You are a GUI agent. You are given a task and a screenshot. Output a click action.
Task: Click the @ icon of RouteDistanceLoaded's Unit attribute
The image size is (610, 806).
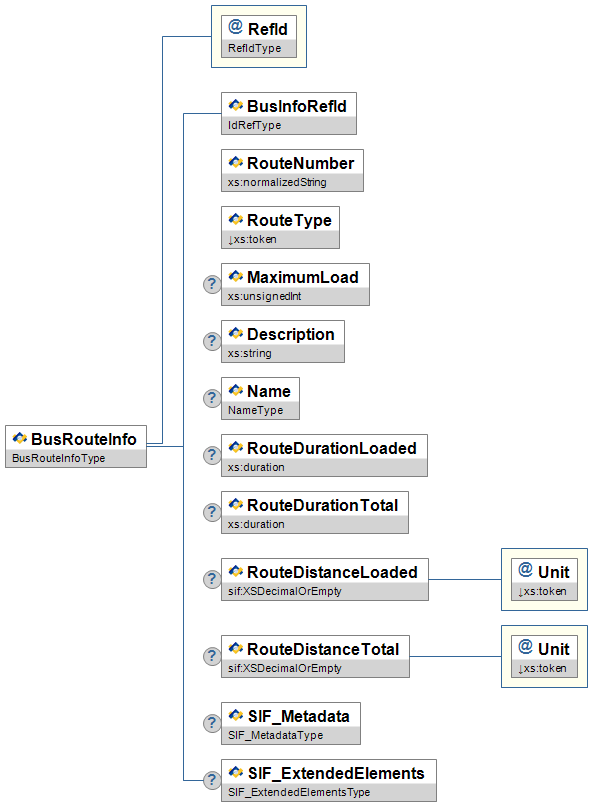[x=525, y=570]
